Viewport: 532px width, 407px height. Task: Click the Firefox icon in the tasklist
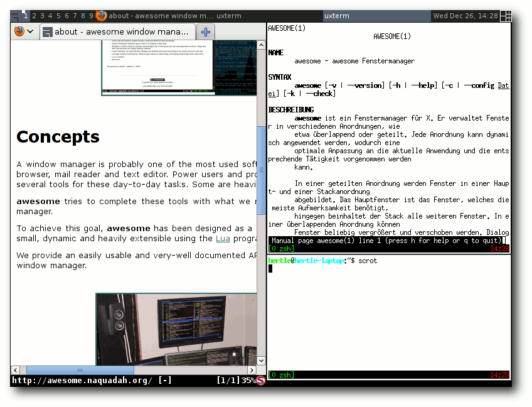[x=101, y=16]
